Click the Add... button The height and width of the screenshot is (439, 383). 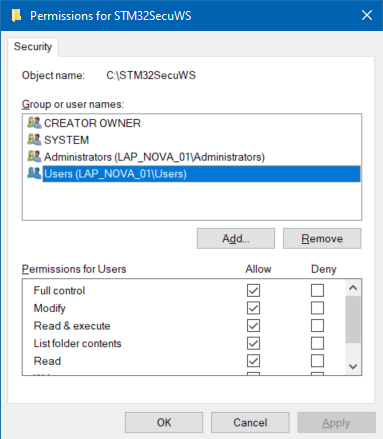pos(236,239)
